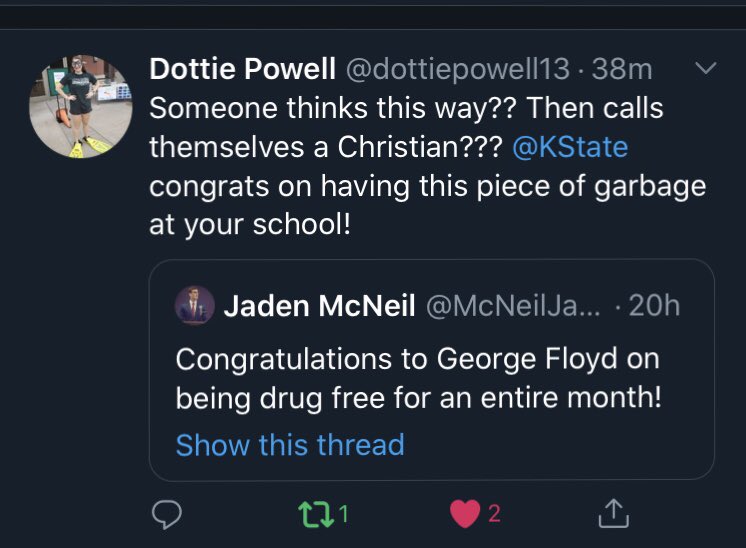Screen dimensions: 746x548
Task: Click the 20h timestamp on quoted tweet
Action: coord(654,305)
